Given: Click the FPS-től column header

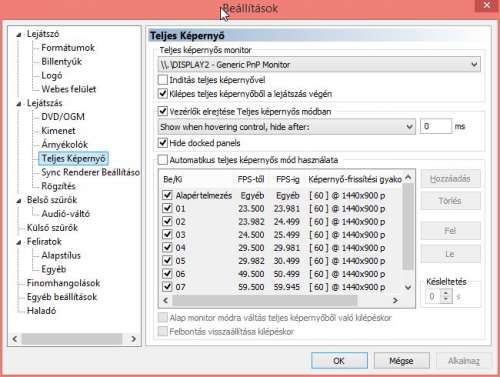Looking at the screenshot, I should [x=251, y=179].
